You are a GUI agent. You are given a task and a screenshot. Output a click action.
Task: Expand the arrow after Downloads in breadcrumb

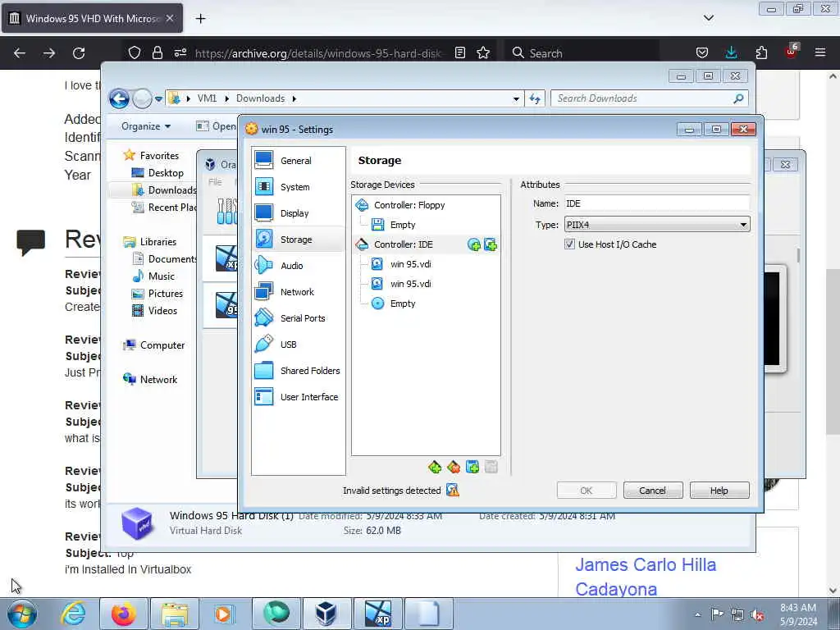click(x=294, y=98)
